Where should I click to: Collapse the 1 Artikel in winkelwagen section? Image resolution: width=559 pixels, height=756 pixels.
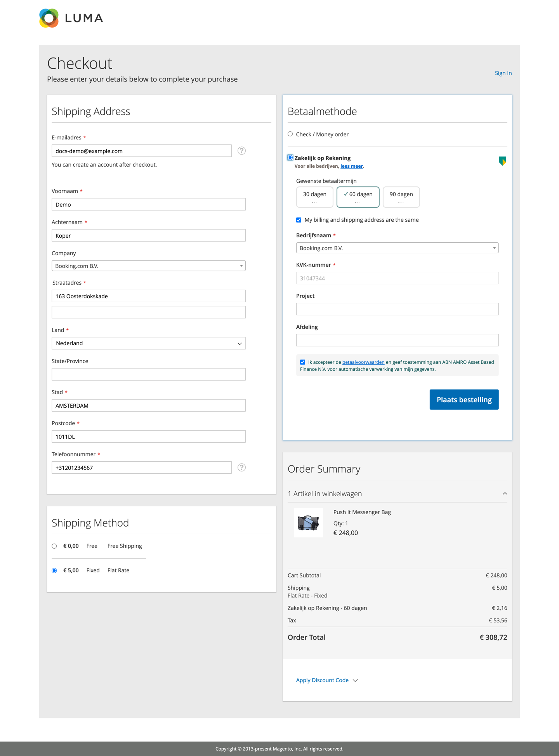pyautogui.click(x=397, y=494)
